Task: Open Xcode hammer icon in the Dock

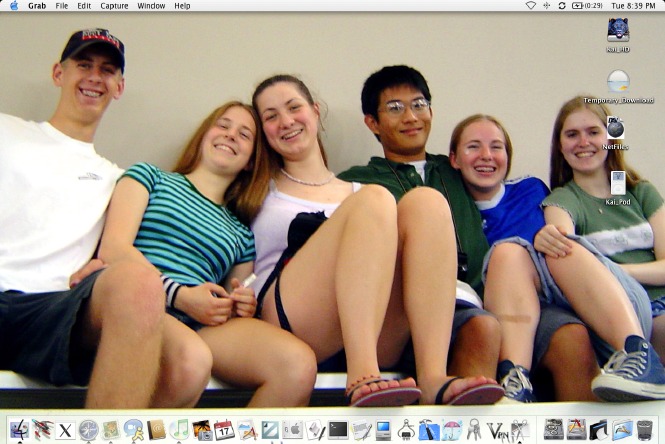Action: click(429, 430)
